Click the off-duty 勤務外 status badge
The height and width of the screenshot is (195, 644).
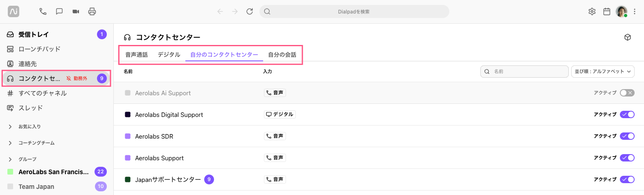tap(77, 78)
